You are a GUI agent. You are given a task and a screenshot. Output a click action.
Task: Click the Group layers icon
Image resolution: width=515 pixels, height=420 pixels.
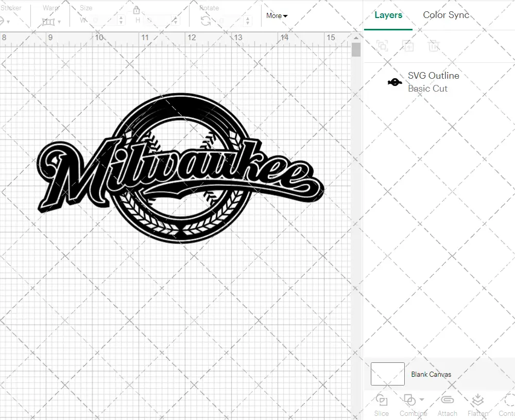pyautogui.click(x=382, y=46)
